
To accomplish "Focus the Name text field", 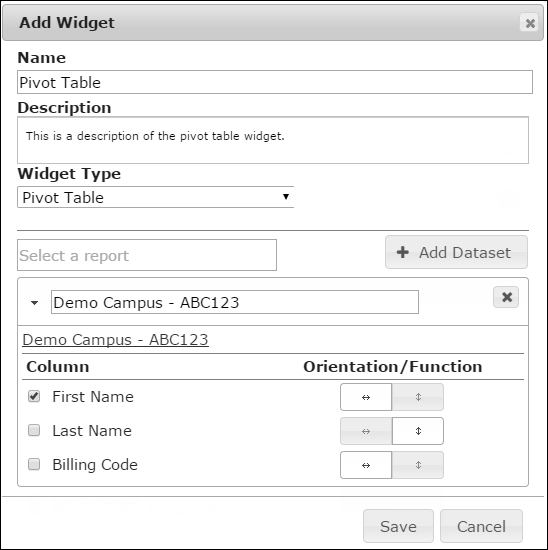I will (x=275, y=82).
